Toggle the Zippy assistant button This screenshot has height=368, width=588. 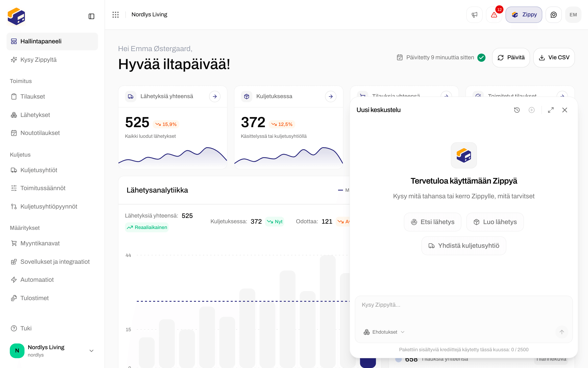pos(524,15)
